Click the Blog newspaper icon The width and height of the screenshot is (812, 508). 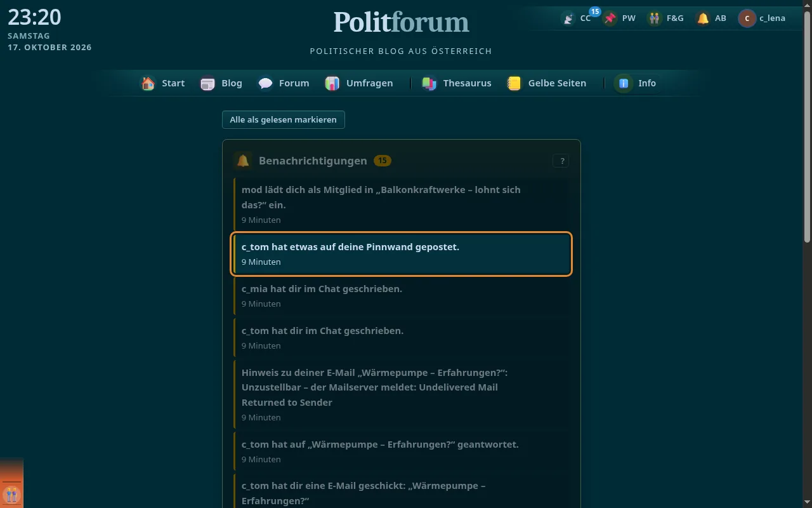click(x=207, y=83)
